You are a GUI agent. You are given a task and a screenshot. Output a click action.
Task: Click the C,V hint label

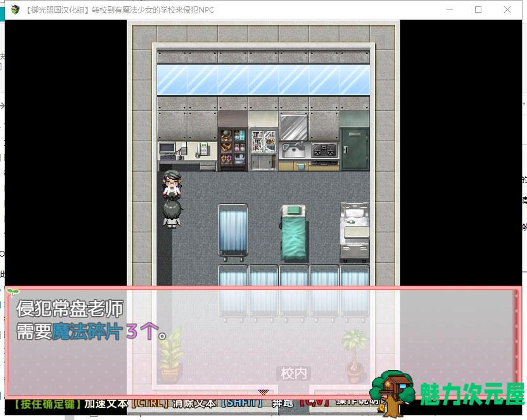[314, 402]
